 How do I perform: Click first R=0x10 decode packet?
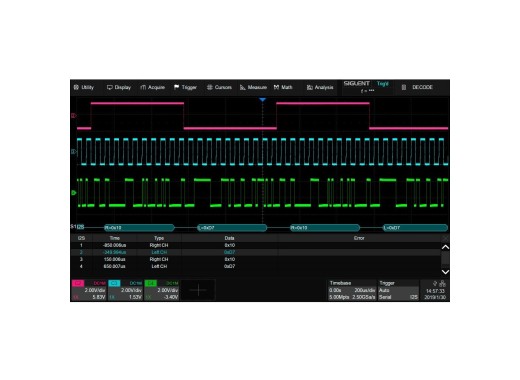tap(139, 228)
